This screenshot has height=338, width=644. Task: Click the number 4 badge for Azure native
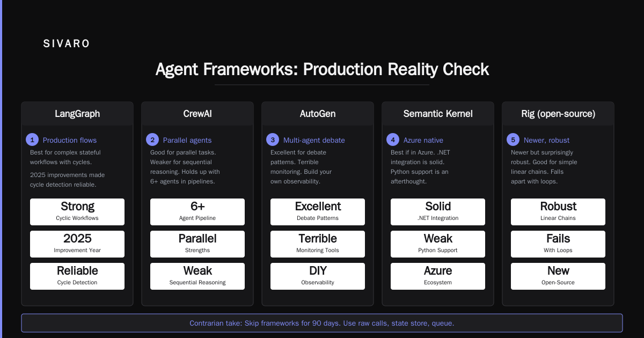point(393,139)
